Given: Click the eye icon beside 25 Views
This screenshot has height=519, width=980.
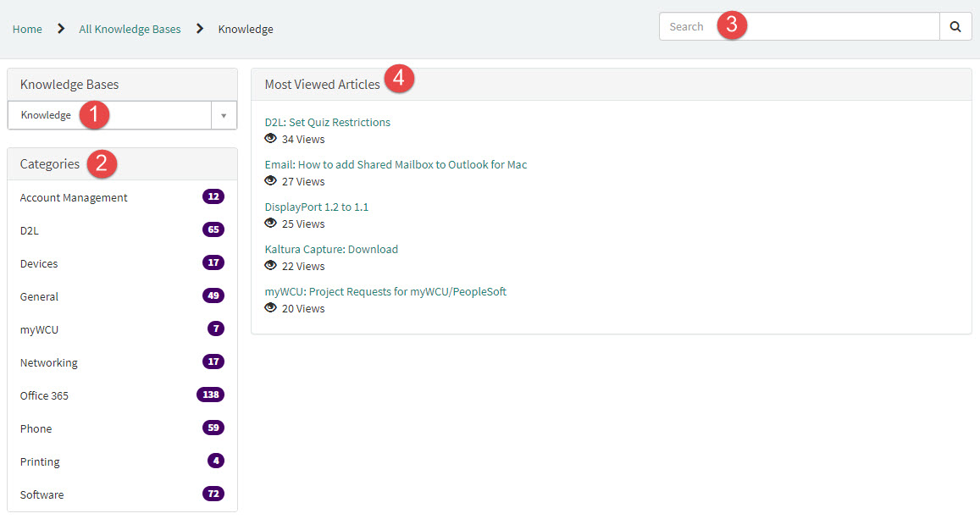Looking at the screenshot, I should pos(270,224).
